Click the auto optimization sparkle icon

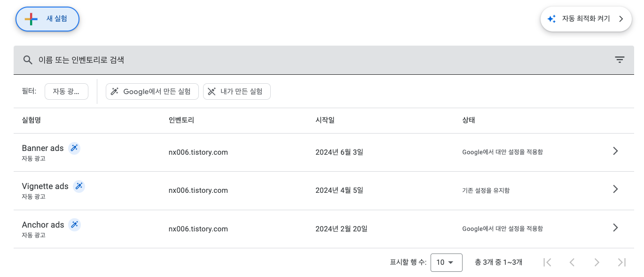551,19
